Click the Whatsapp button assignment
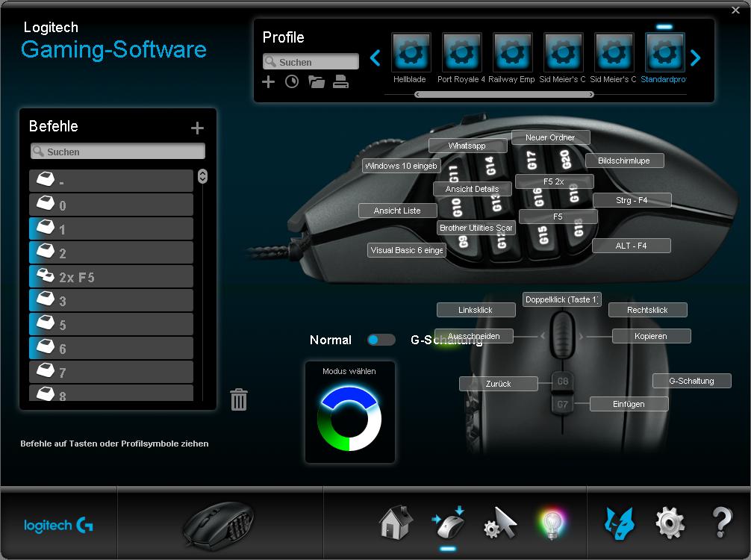This screenshot has height=560, width=751. [x=467, y=146]
